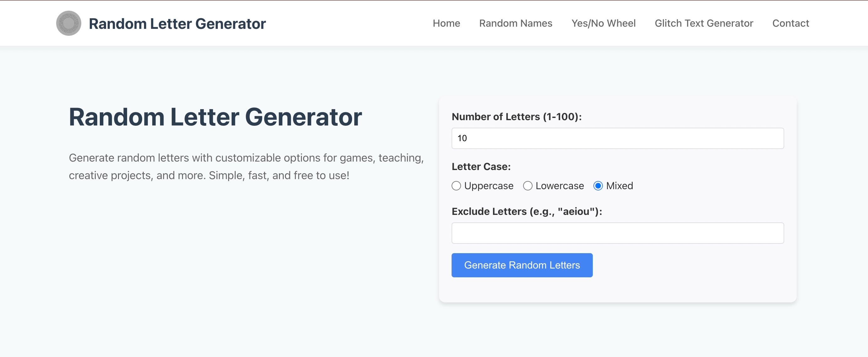Open the Home nav link
This screenshot has height=357, width=868.
coord(446,23)
